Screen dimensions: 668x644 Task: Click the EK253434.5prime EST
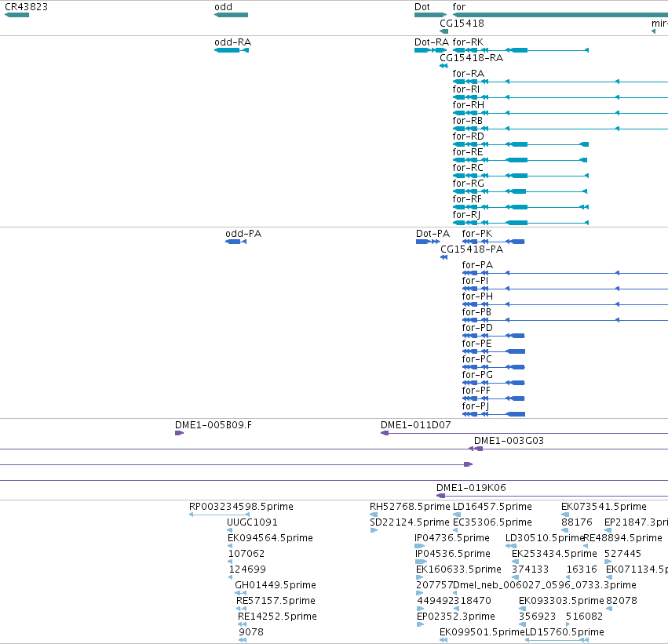(515, 562)
